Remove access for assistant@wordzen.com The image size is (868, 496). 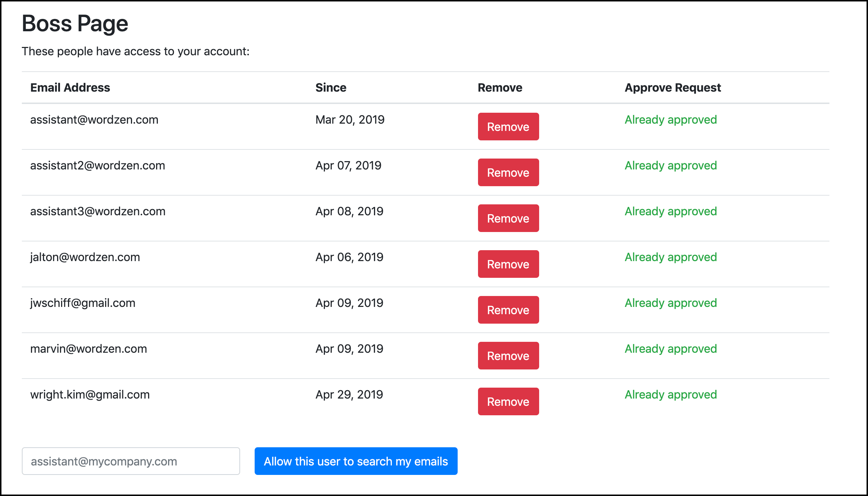(x=508, y=127)
